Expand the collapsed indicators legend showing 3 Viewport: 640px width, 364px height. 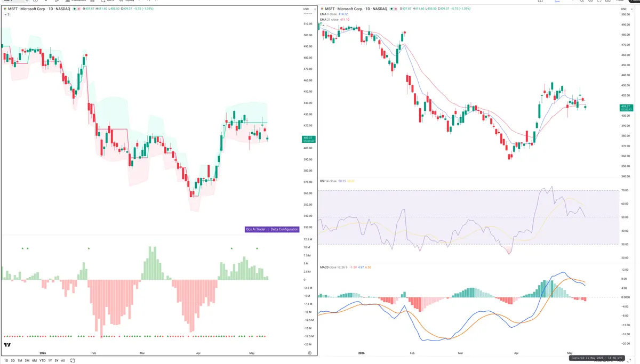[x=6, y=14]
